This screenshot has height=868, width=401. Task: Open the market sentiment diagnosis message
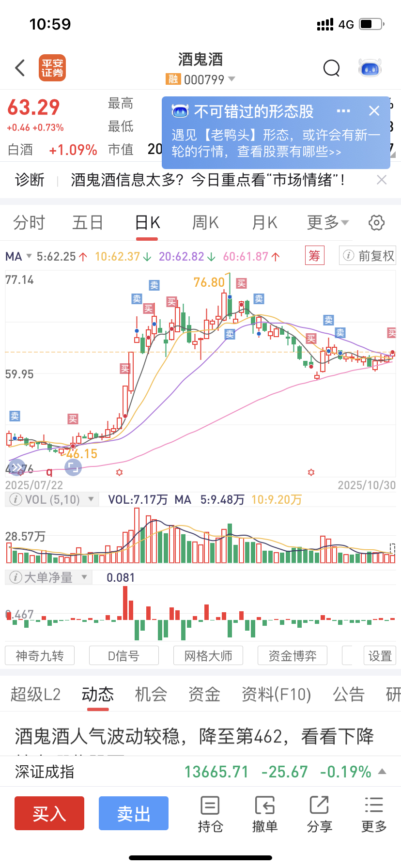tap(208, 180)
